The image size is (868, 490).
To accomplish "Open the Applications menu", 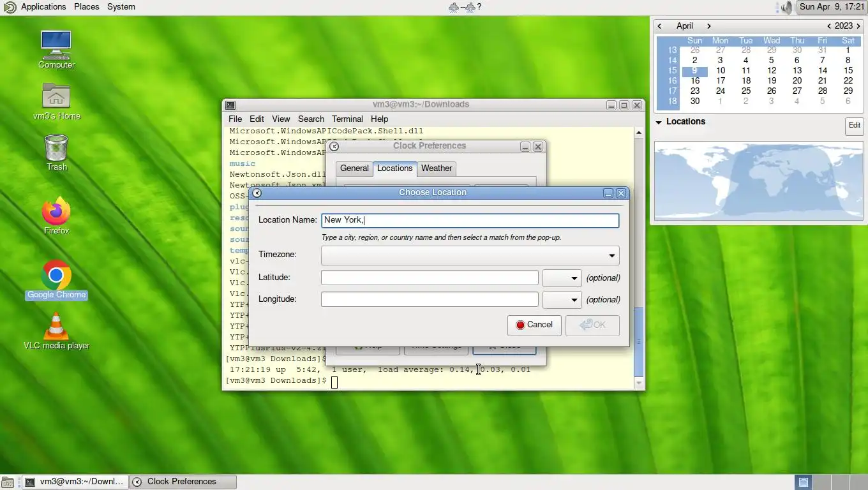I will (x=43, y=7).
